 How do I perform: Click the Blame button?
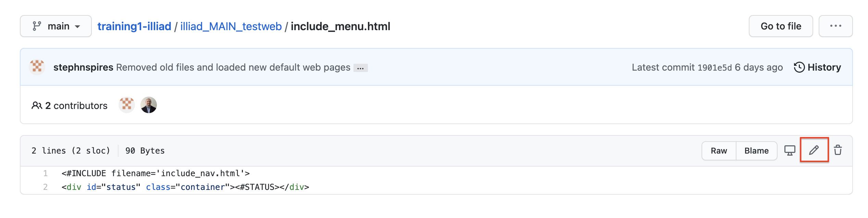click(756, 151)
